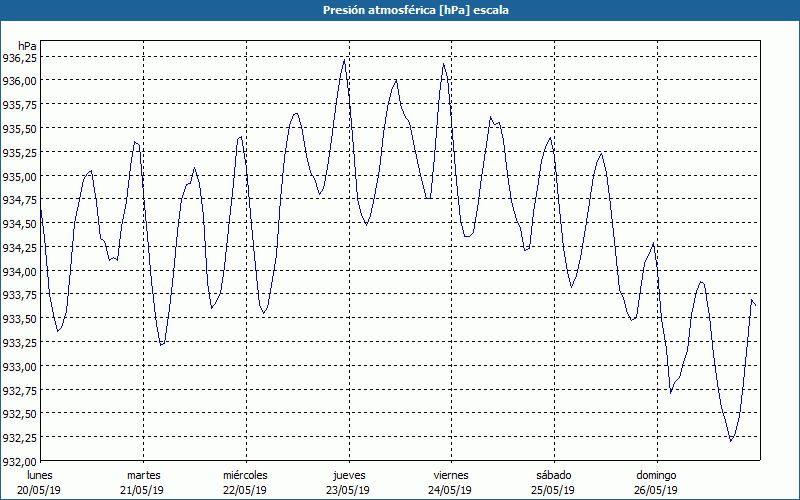
Task: Click the 20/05/19 date label
Action: coord(39,490)
